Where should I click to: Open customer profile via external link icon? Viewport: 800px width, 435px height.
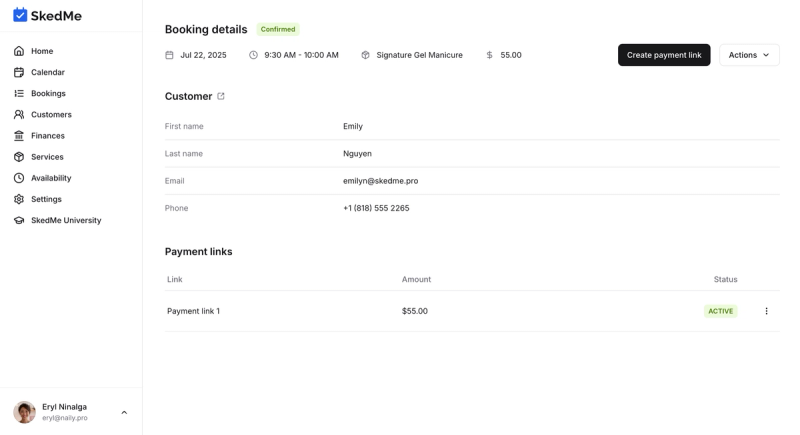pos(221,96)
